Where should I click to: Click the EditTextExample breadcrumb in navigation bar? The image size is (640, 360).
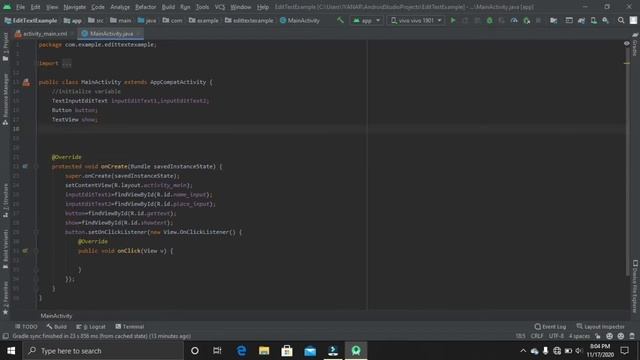[x=31, y=20]
